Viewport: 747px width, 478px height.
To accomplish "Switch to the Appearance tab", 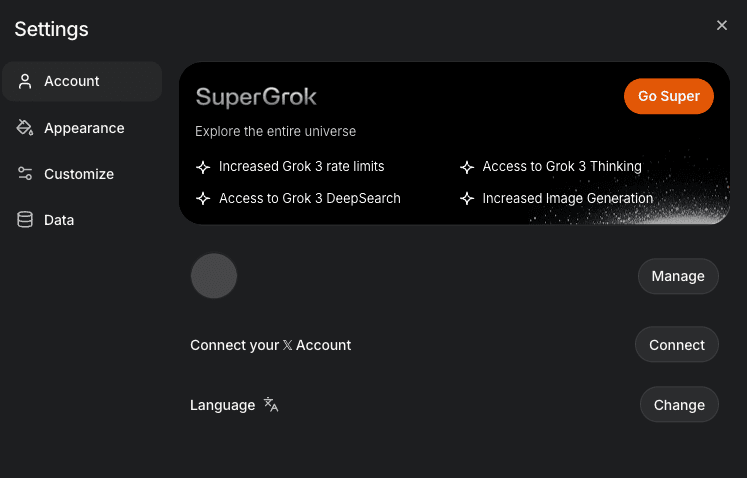I will [84, 128].
